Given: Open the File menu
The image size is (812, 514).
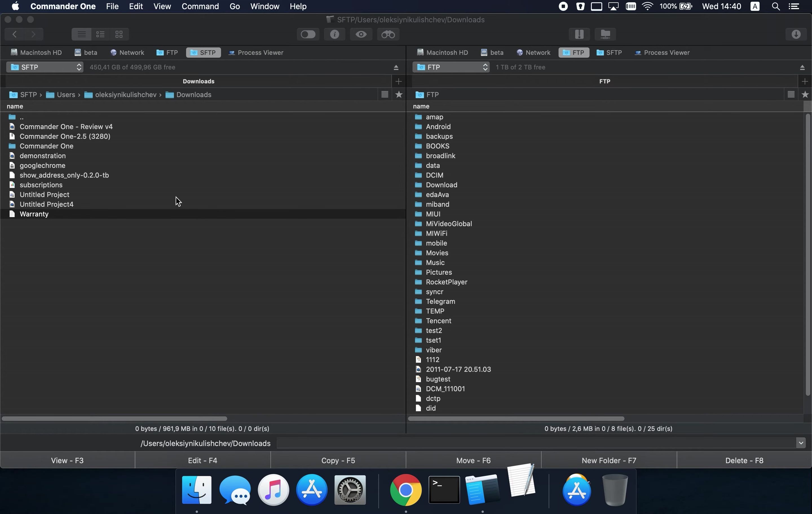Looking at the screenshot, I should 112,6.
